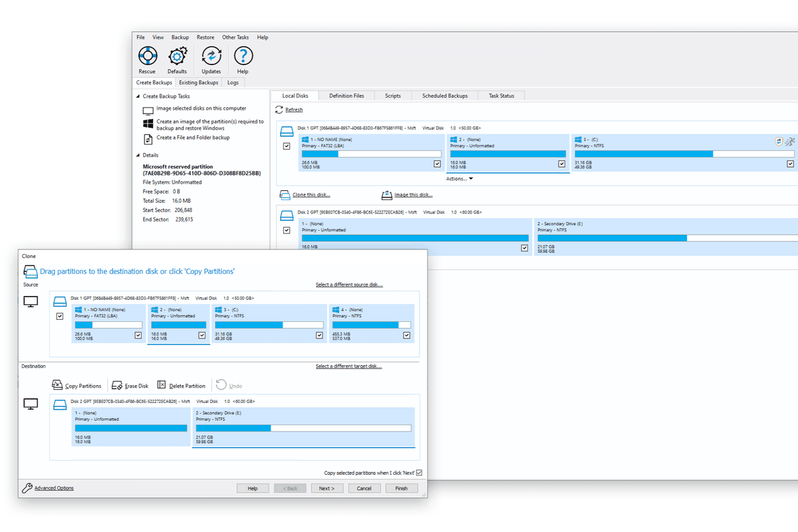Uncheck partition 1 NO NAME in main window
This screenshot has height=532, width=798.
(437, 164)
